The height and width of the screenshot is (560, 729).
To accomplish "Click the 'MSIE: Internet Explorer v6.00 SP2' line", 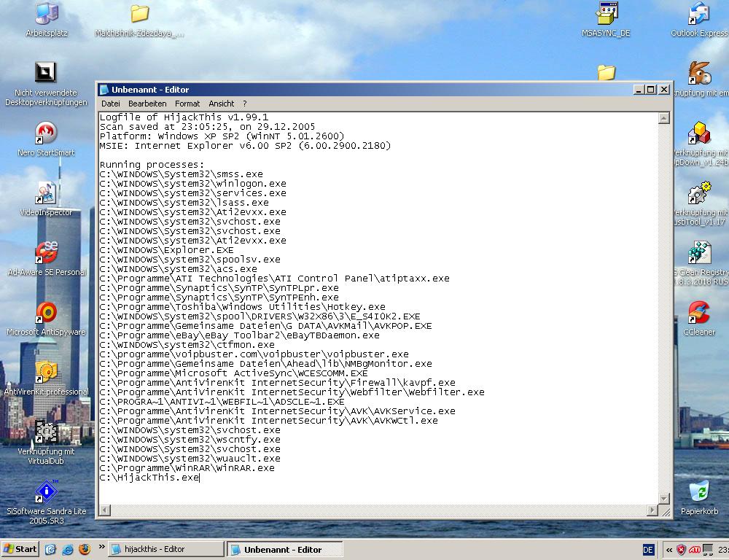I will (246, 146).
